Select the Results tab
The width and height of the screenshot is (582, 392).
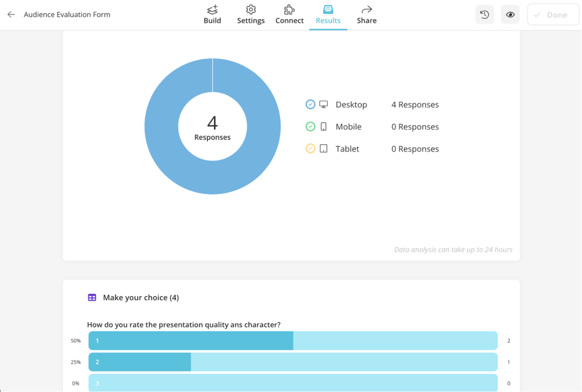coord(328,15)
